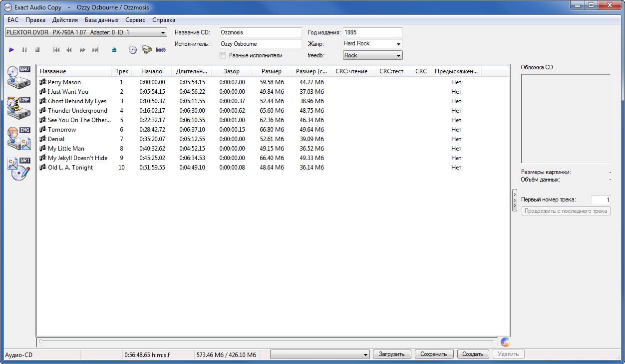Click the WRI write CD sidebar icon

coord(19,169)
